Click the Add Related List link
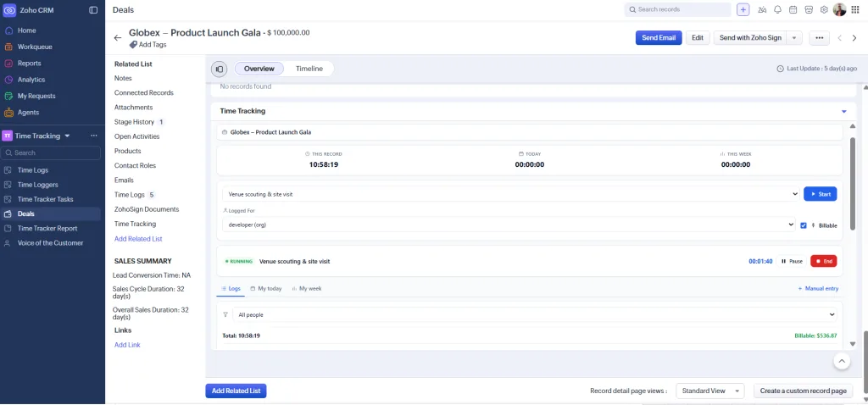 [x=138, y=238]
